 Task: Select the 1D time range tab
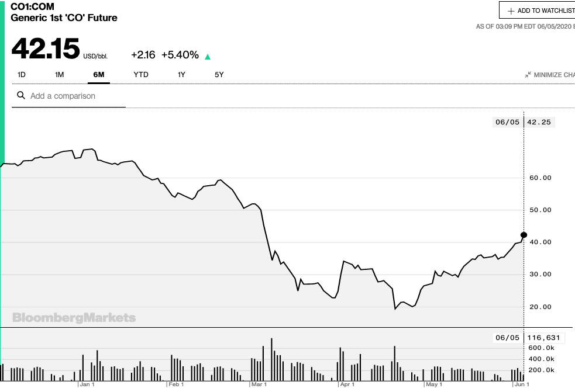point(22,75)
